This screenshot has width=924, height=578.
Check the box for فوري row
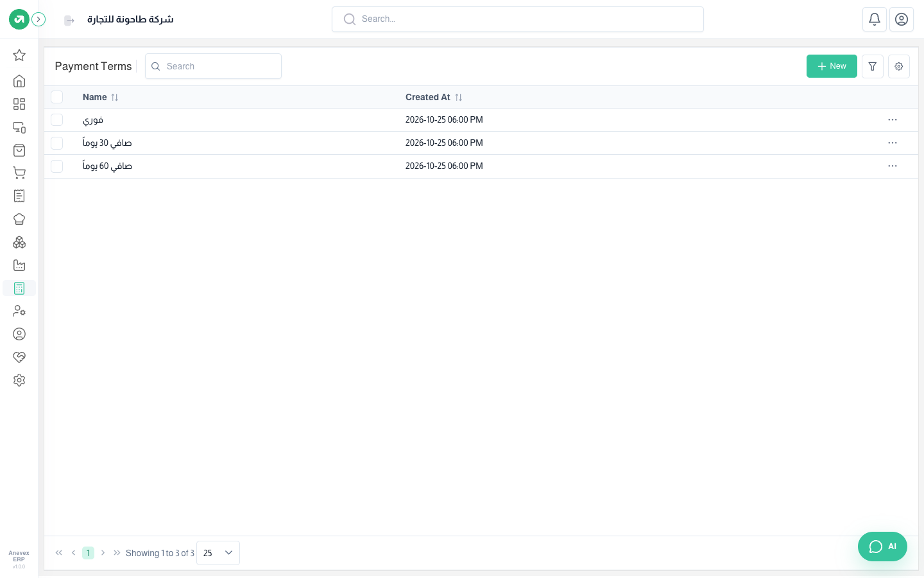pos(57,120)
